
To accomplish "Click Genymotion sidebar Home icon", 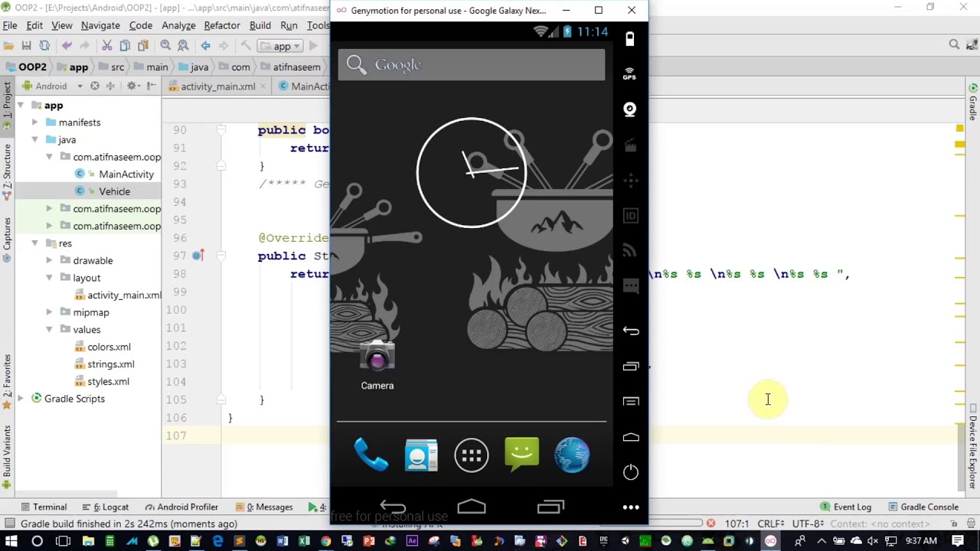I will point(631,437).
